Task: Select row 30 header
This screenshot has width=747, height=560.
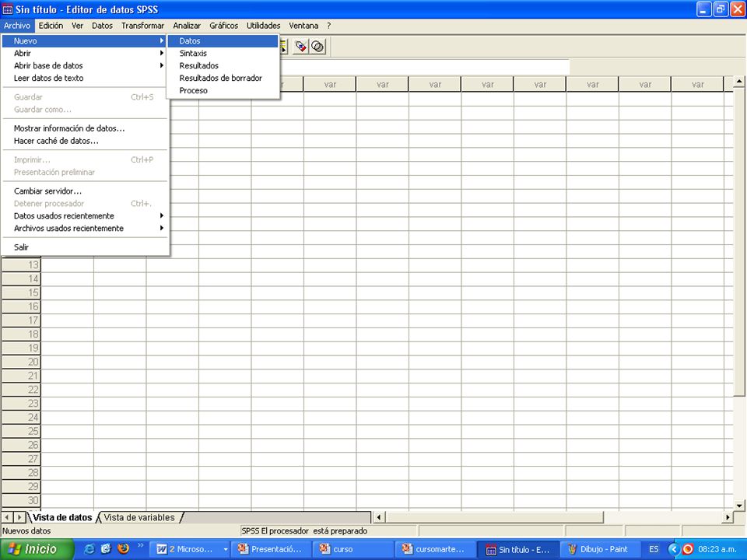Action: click(x=22, y=500)
